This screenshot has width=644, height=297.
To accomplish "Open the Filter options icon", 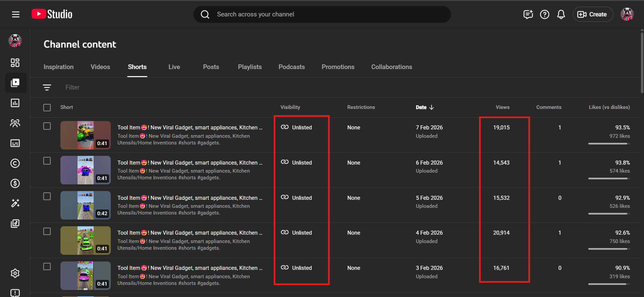I will tap(47, 87).
